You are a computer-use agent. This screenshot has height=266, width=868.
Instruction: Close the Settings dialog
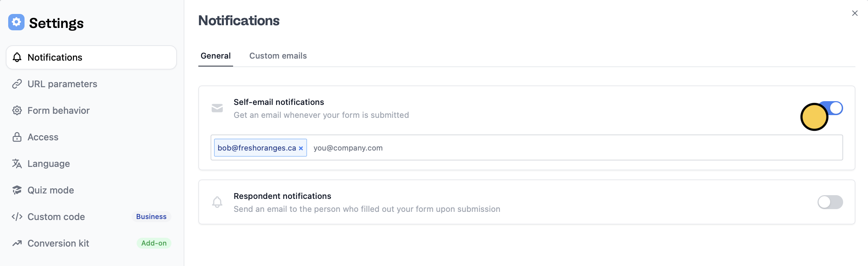point(855,13)
